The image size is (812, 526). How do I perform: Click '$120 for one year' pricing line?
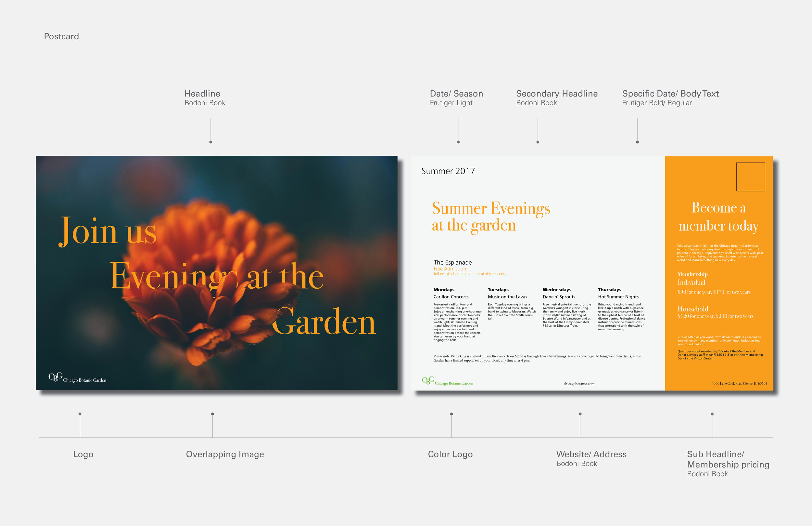(715, 316)
